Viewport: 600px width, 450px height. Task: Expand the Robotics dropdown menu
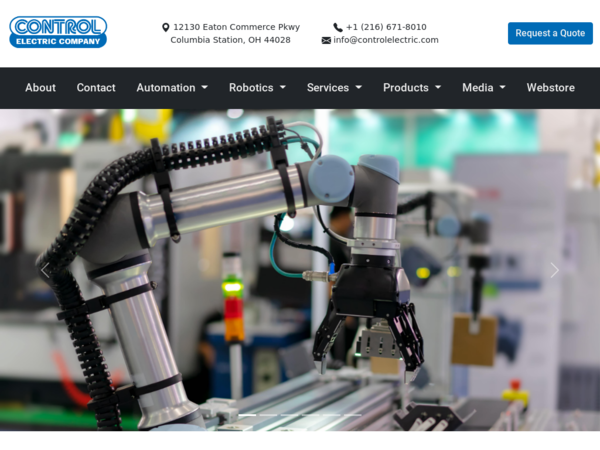tap(258, 88)
